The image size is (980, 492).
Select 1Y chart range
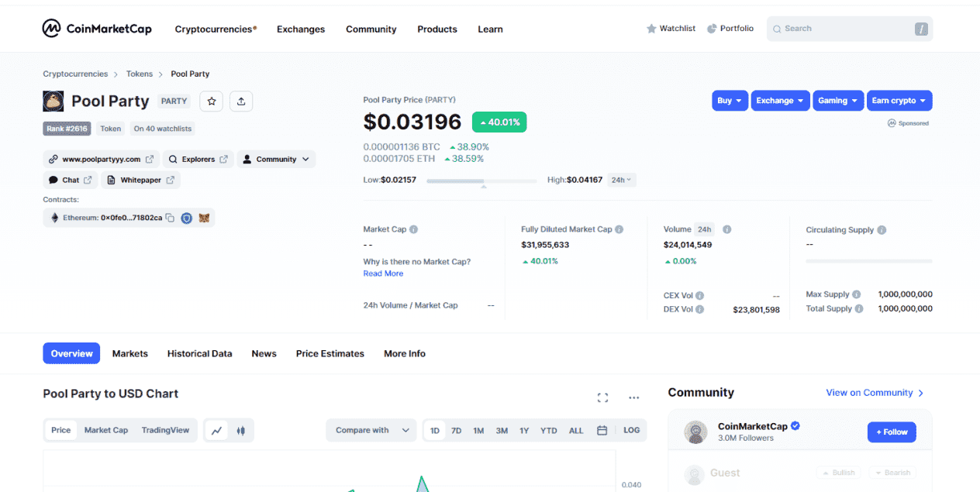[524, 430]
